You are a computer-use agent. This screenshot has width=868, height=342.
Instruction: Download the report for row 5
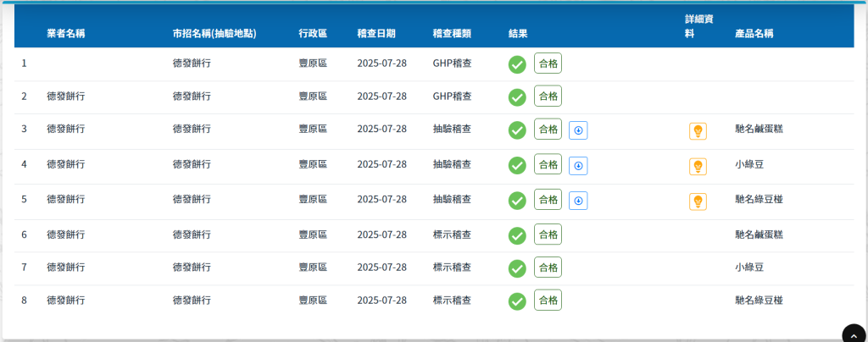[x=578, y=201]
